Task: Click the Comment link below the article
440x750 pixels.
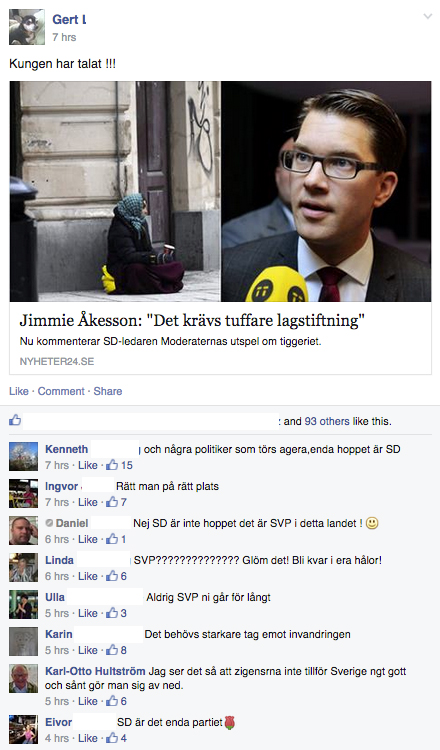Action: pos(61,391)
